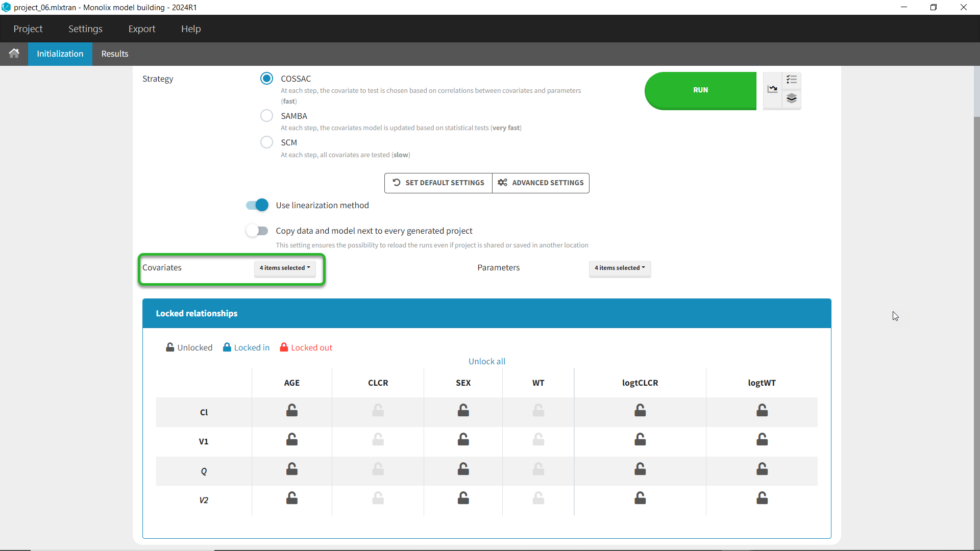Toggle the lock for AGE on Cl

click(x=292, y=410)
